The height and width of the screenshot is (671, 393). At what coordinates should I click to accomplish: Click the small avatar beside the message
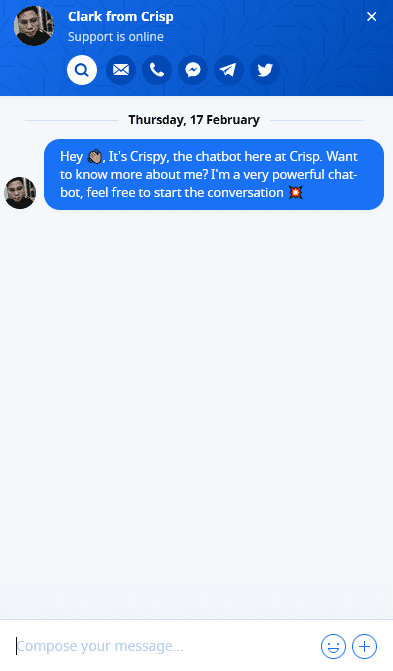(20, 193)
